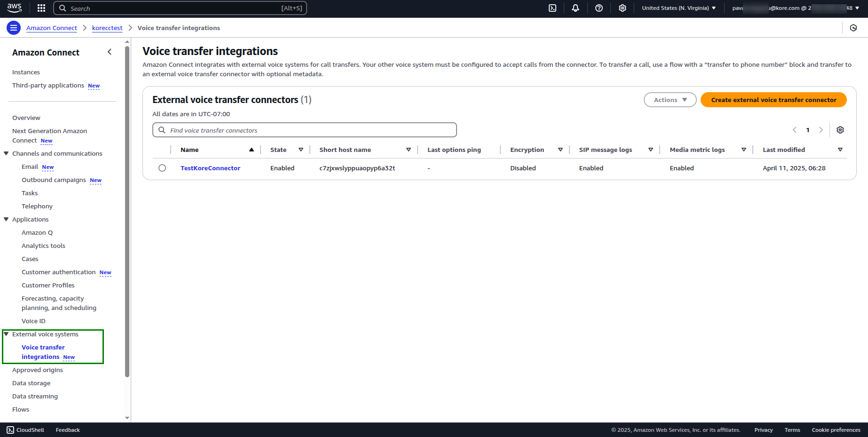868x437 pixels.
Task: Go to Amazon Connect breadcrumb
Action: pyautogui.click(x=52, y=28)
